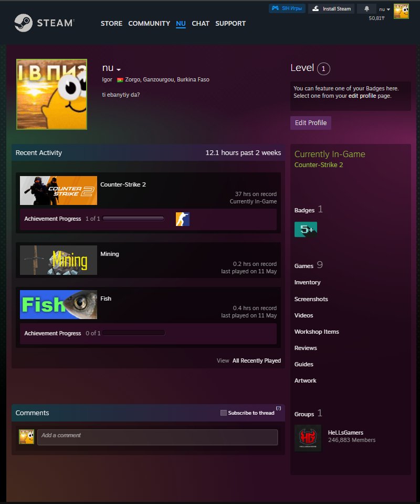Open Counter-Strike 2 title link in activity
420x504 pixels.
click(x=123, y=184)
